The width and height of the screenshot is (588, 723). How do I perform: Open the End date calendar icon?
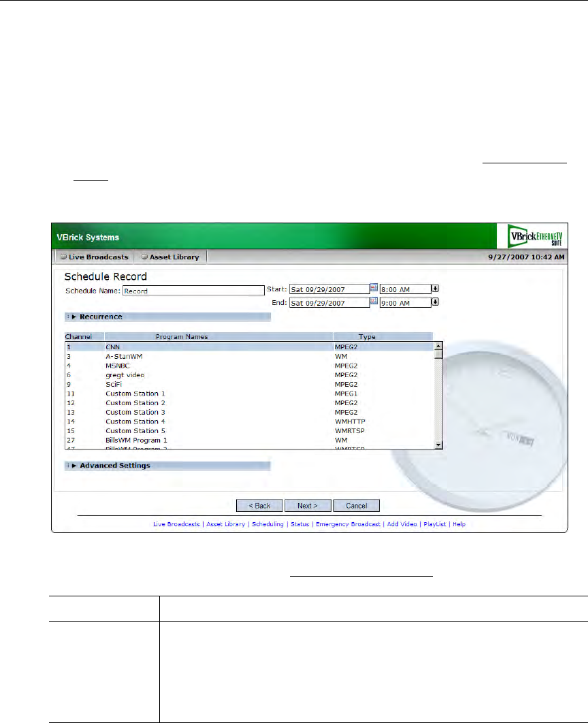(x=374, y=302)
